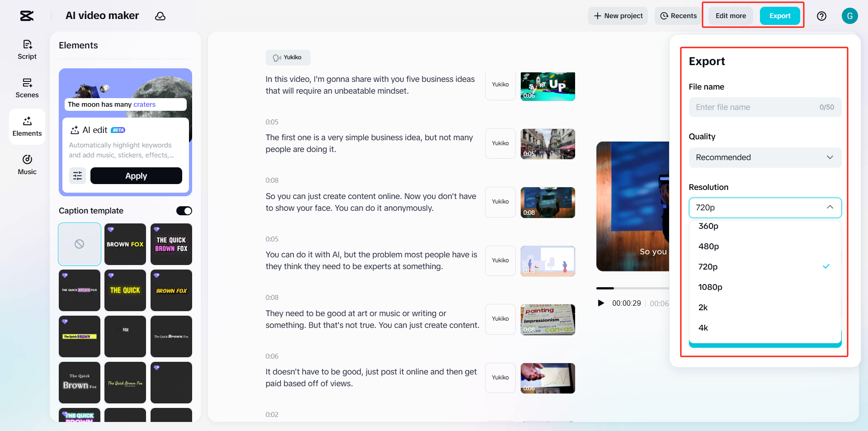The image size is (868, 431).
Task: Click the File name input field
Action: [765, 107]
